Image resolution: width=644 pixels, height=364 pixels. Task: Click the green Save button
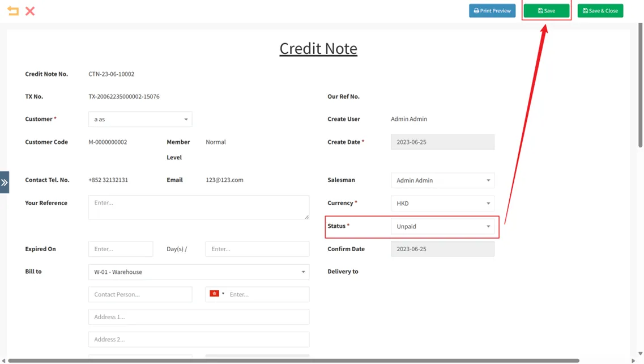(546, 11)
